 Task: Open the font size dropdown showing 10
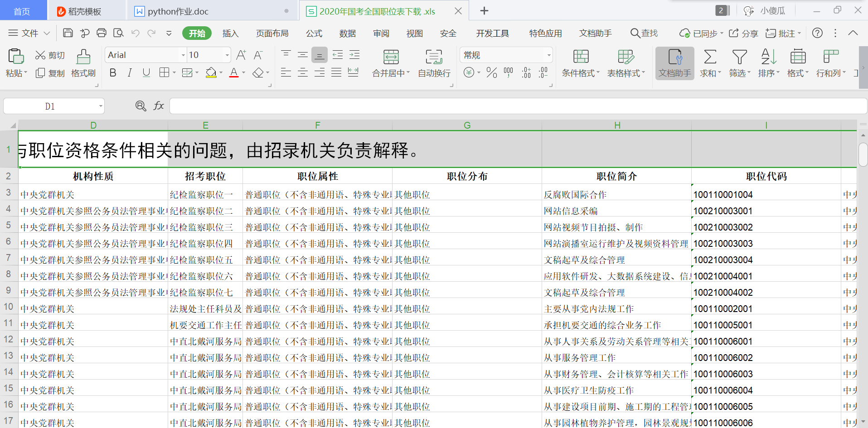tap(227, 55)
